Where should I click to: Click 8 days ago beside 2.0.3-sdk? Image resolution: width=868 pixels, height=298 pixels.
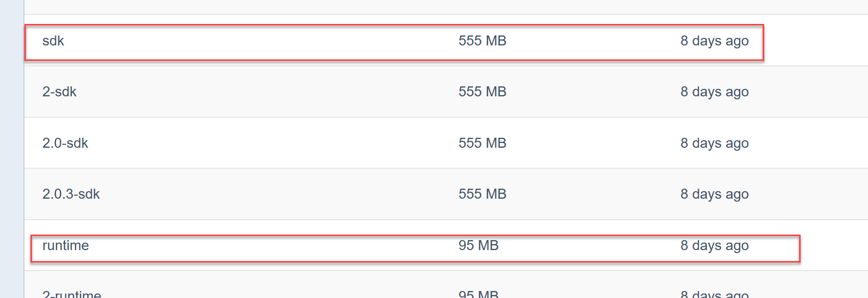tap(714, 194)
